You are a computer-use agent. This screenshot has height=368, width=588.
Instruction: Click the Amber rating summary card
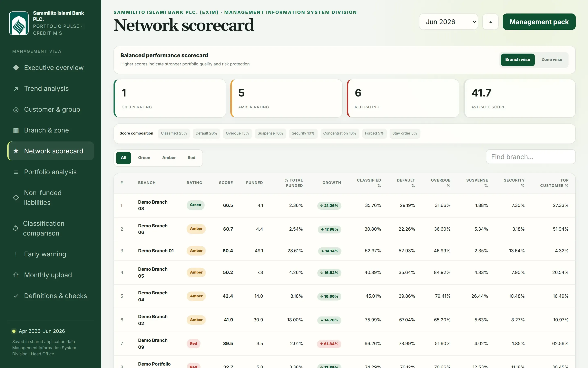pos(286,98)
